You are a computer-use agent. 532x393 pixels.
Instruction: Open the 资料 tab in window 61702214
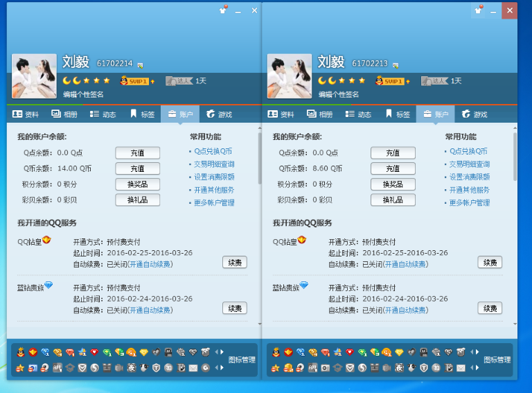click(x=26, y=114)
